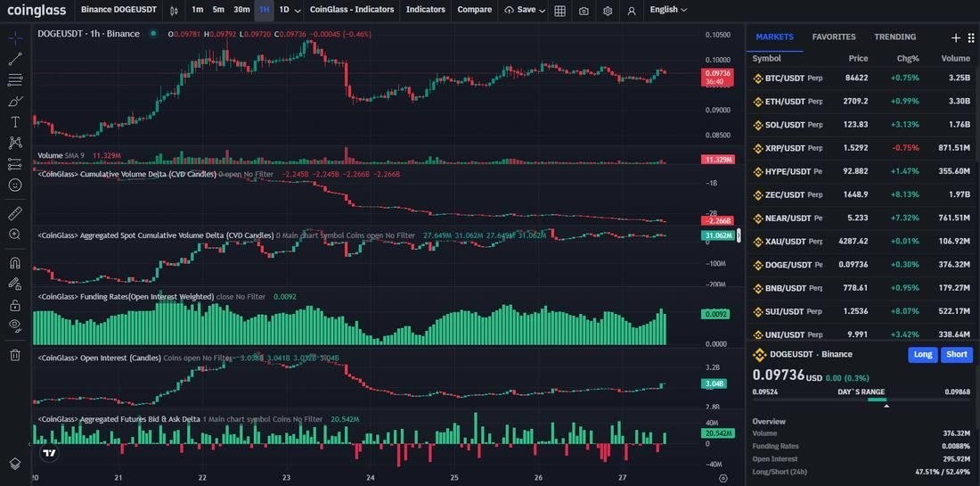
Task: Select HYPE/USDT row in markets list
Action: 862,171
